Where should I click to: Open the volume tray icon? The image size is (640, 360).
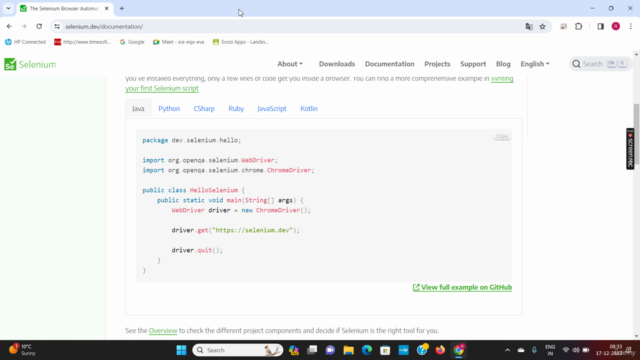[576, 350]
